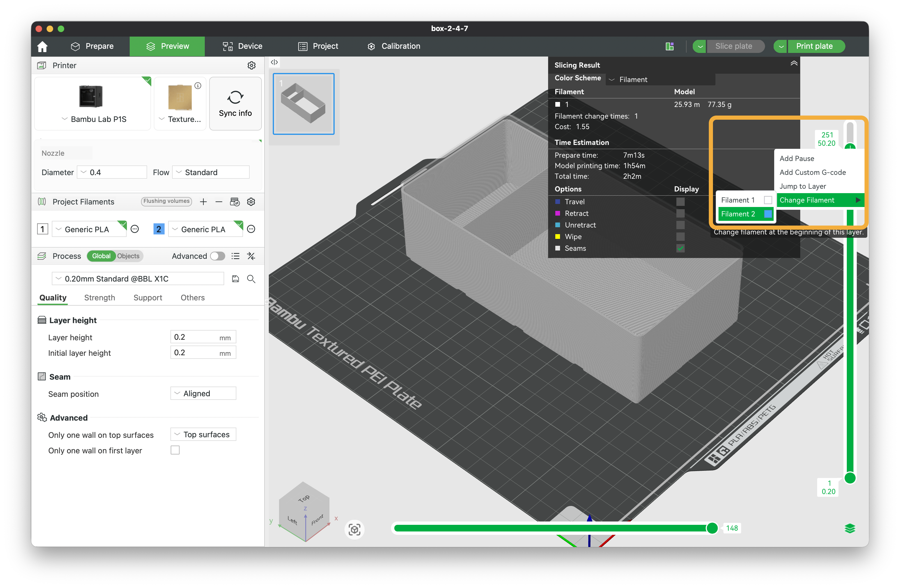Click the Home icon
This screenshot has width=900, height=588.
[x=42, y=47]
